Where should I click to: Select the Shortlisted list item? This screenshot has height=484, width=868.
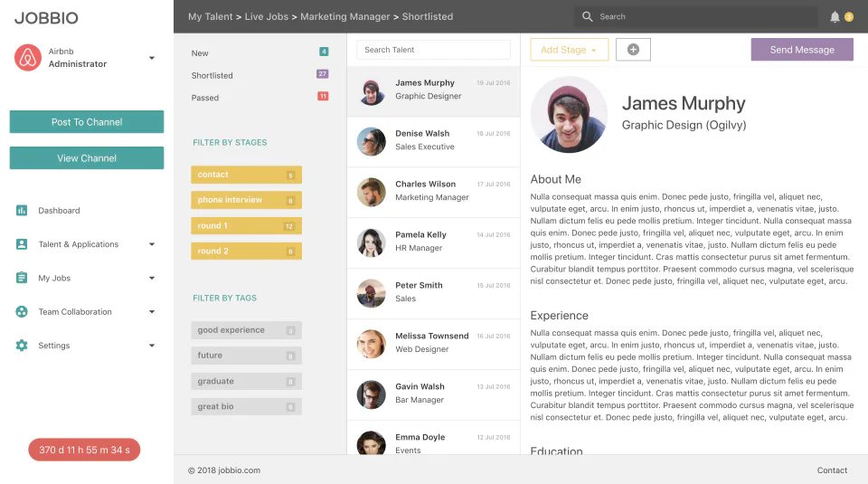click(x=259, y=75)
